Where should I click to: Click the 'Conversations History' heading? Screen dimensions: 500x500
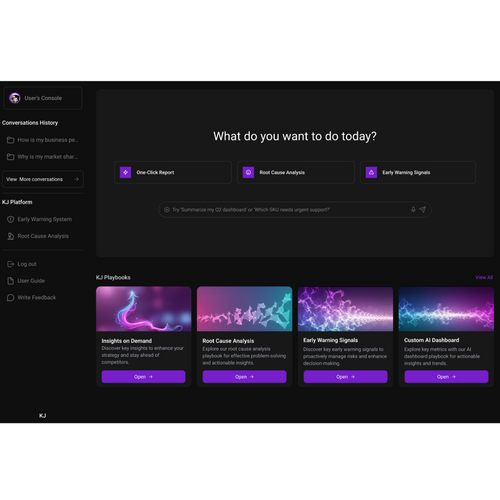pos(30,123)
